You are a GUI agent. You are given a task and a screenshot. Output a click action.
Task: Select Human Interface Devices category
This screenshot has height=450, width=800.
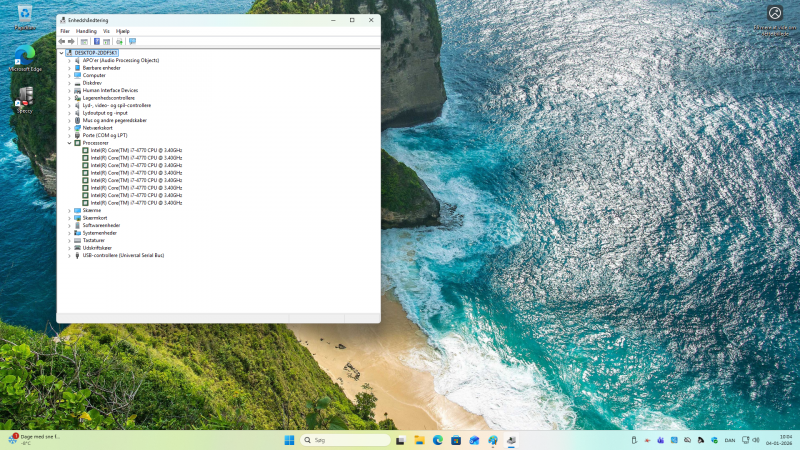(x=110, y=90)
